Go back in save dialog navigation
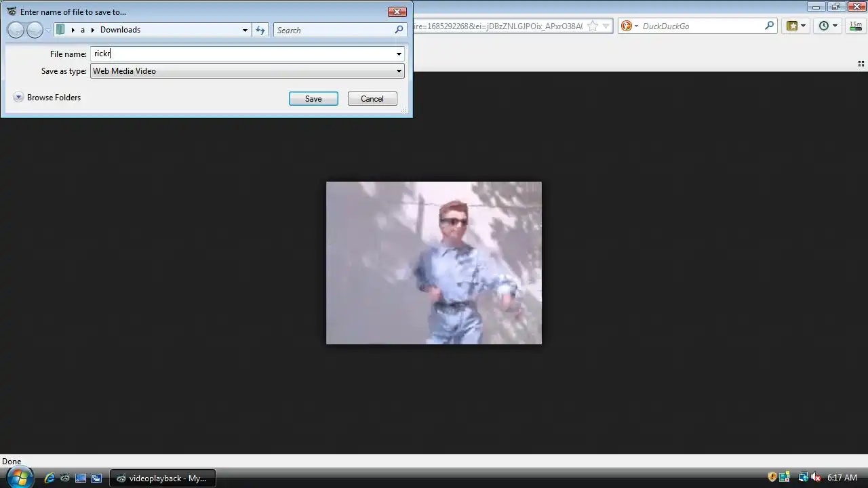Image resolution: width=868 pixels, height=488 pixels. [16, 30]
